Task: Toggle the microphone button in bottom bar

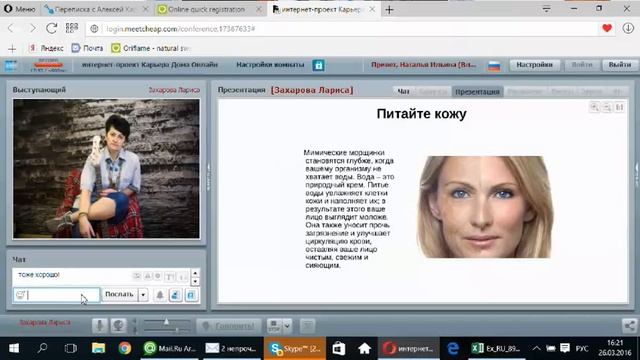Action: tap(99, 325)
